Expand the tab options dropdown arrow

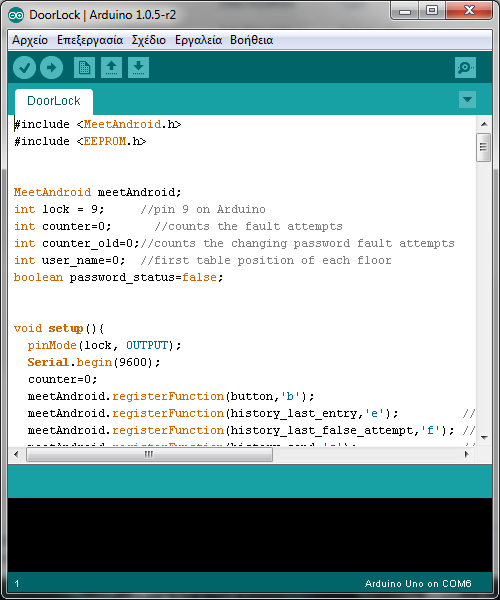click(467, 99)
